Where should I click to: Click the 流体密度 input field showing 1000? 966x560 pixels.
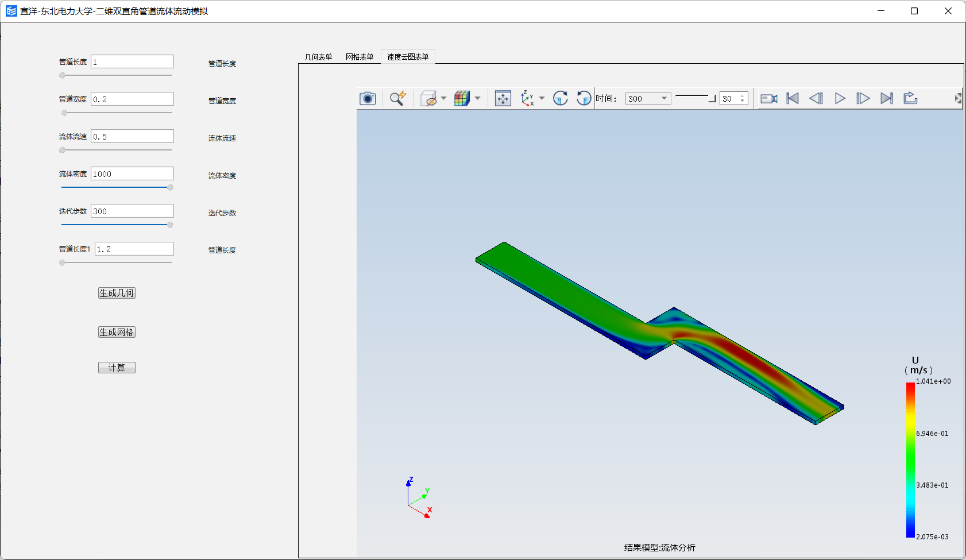(132, 174)
